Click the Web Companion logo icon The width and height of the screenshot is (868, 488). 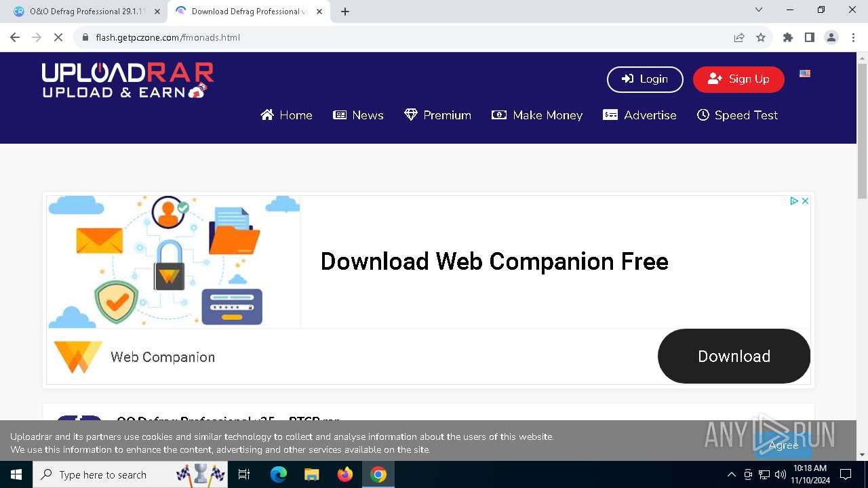[x=77, y=357]
